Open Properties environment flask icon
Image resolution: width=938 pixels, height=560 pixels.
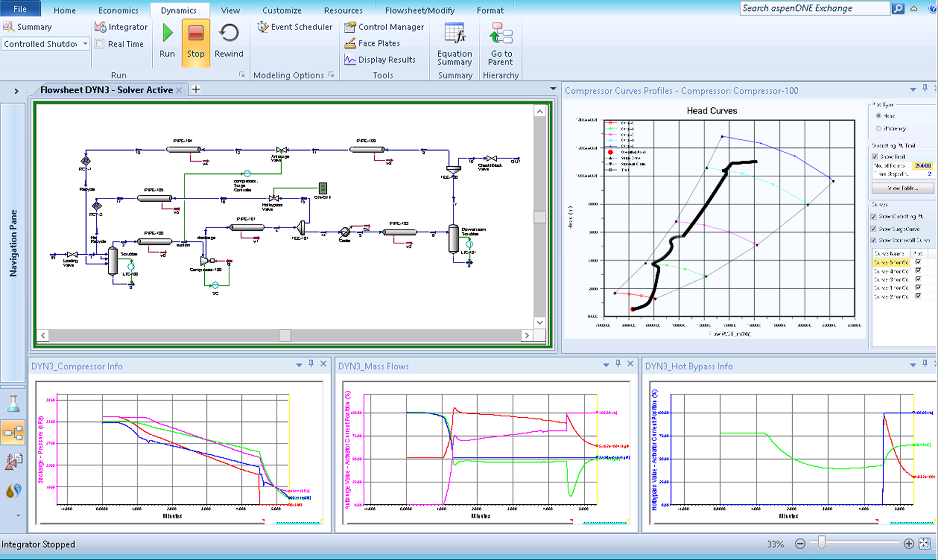(x=13, y=404)
